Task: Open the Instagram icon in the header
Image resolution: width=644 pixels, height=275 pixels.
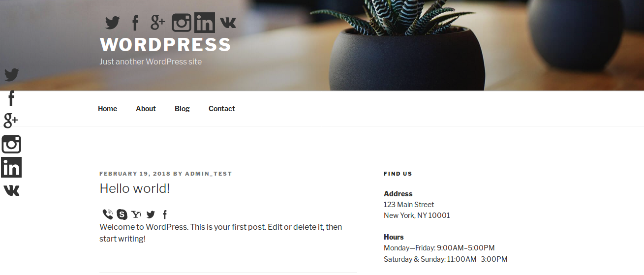Action: click(x=182, y=23)
